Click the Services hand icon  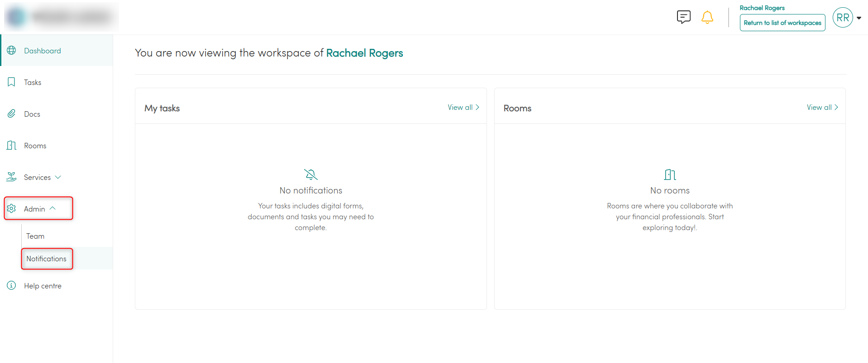click(x=12, y=177)
